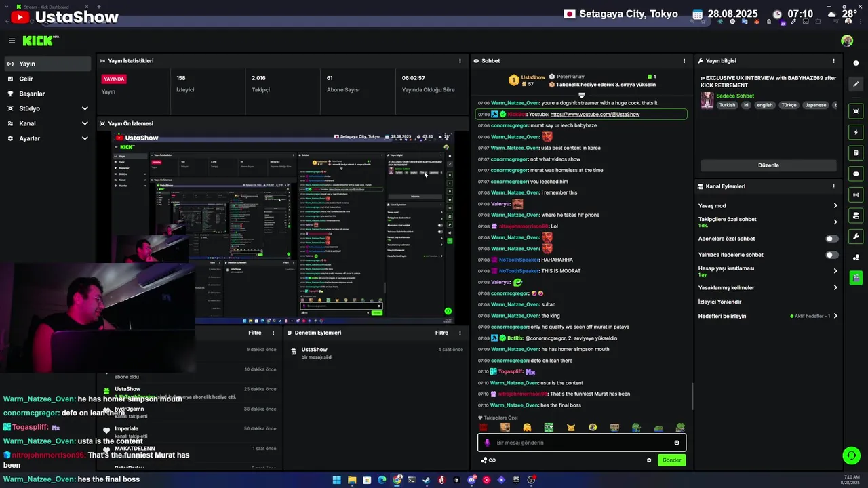Open Yayın İstatistikleri panel options menu
This screenshot has height=488, width=868.
click(x=460, y=61)
